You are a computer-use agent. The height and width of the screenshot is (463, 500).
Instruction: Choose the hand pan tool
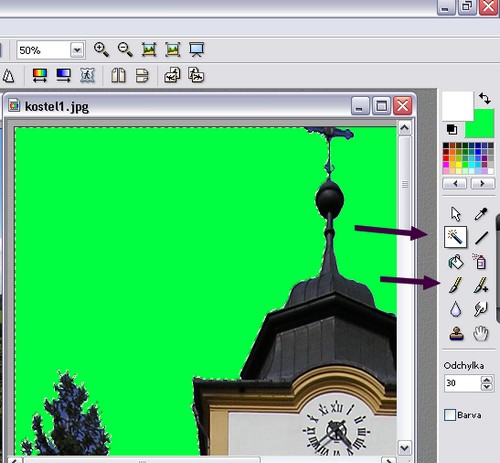pos(481,333)
